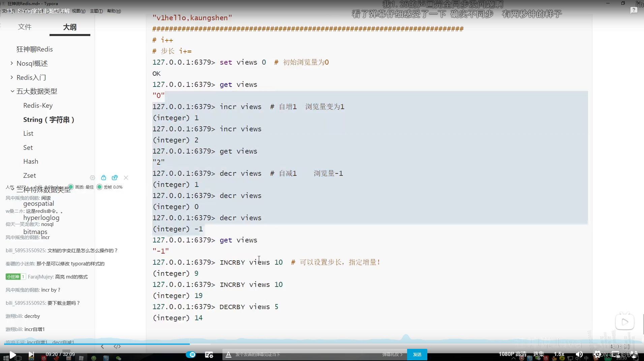The image size is (644, 361).
Task: Send danmaku with 发送 button
Action: pyautogui.click(x=417, y=355)
